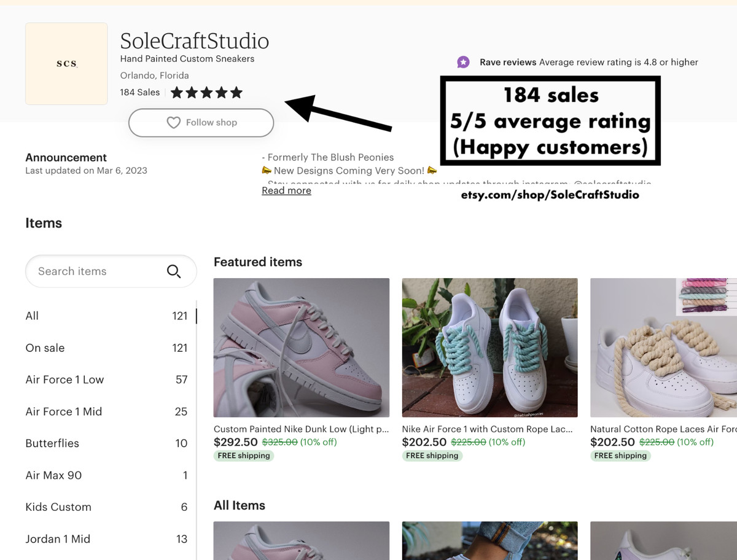Viewport: 737px width, 560px height.
Task: Select the All items category
Action: tap(32, 316)
